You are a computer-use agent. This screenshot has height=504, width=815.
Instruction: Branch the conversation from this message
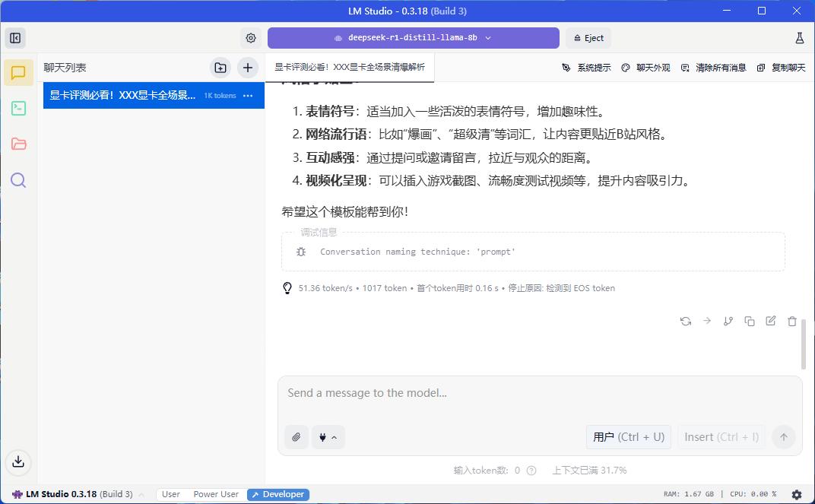pos(728,321)
